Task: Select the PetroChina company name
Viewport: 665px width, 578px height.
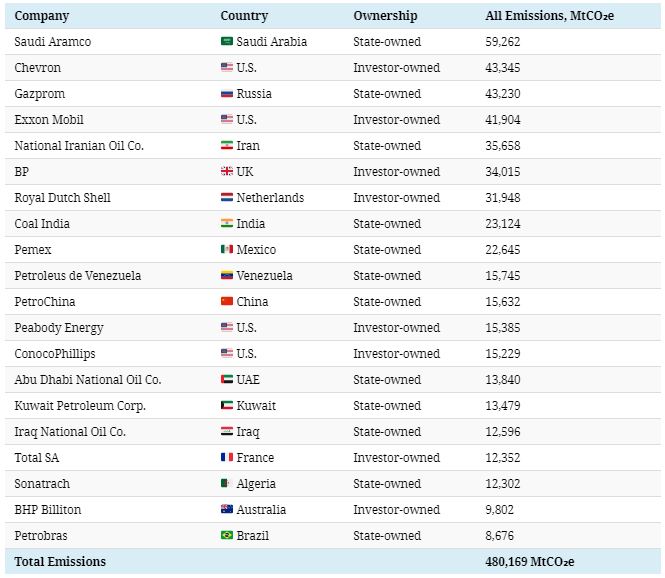Action: click(45, 302)
